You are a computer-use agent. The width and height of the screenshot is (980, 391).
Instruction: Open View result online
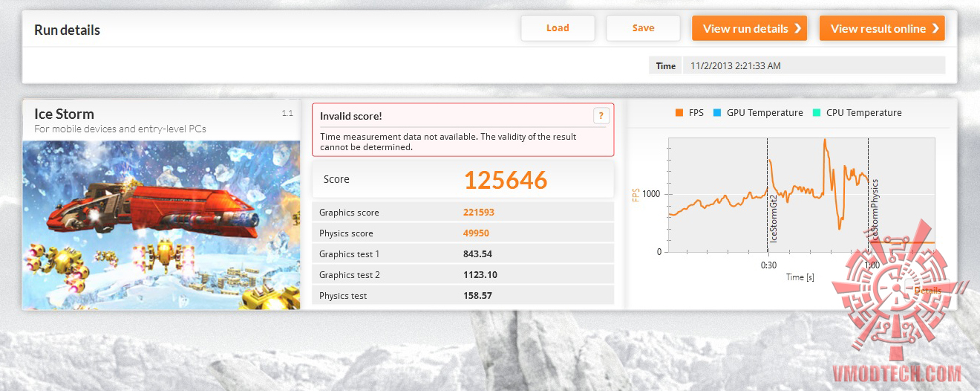[x=882, y=28]
